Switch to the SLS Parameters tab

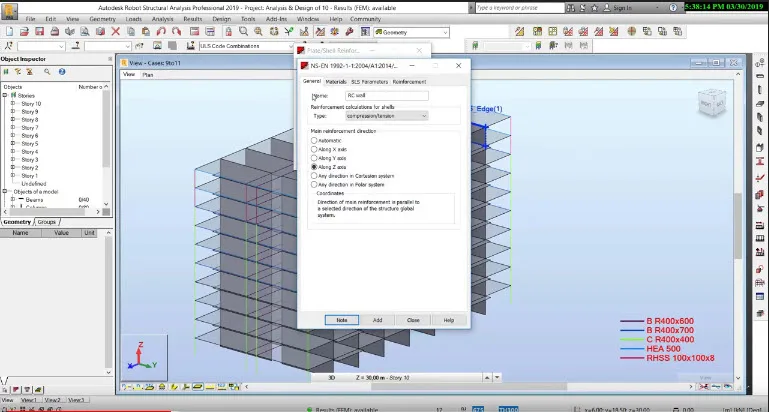coord(369,82)
